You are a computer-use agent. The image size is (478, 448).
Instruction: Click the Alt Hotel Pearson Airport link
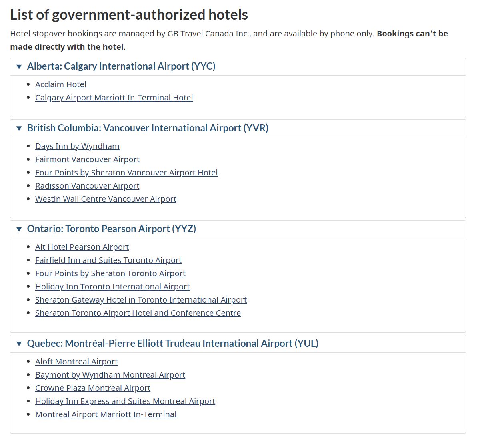[x=82, y=247]
